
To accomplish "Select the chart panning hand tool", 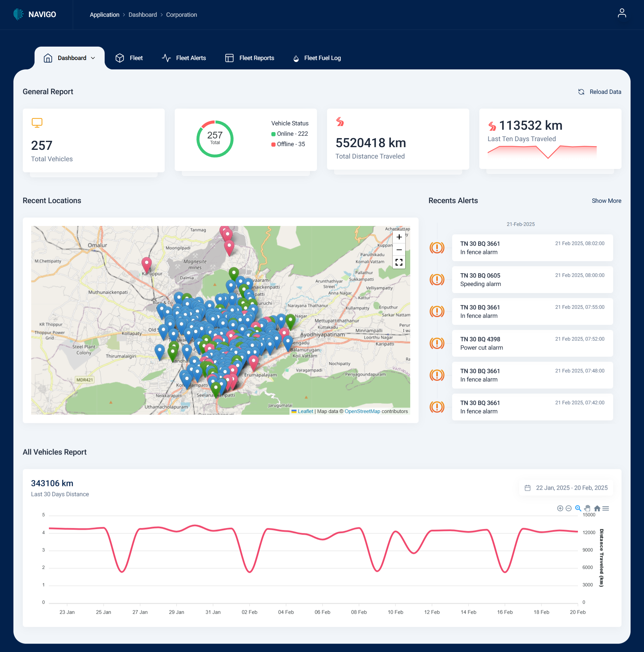I will point(587,508).
